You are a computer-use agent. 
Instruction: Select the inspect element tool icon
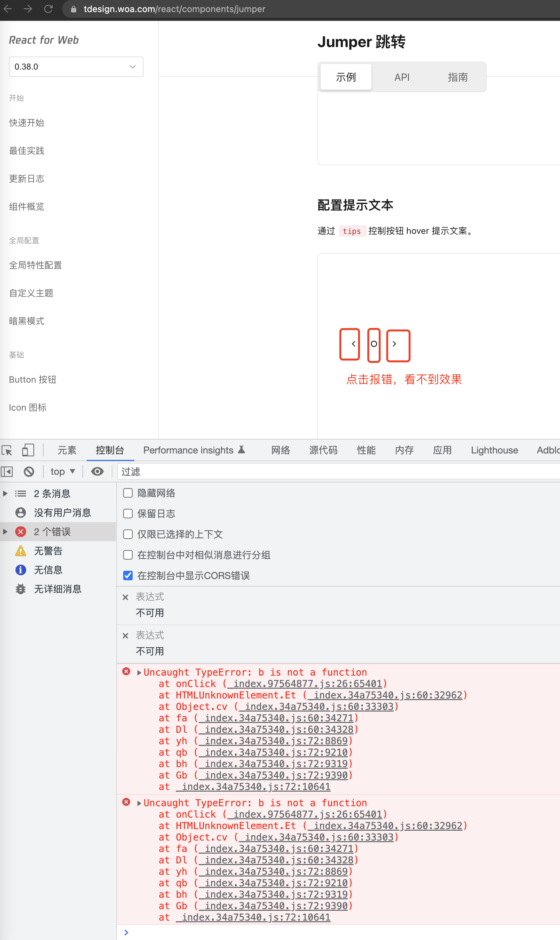[7, 450]
